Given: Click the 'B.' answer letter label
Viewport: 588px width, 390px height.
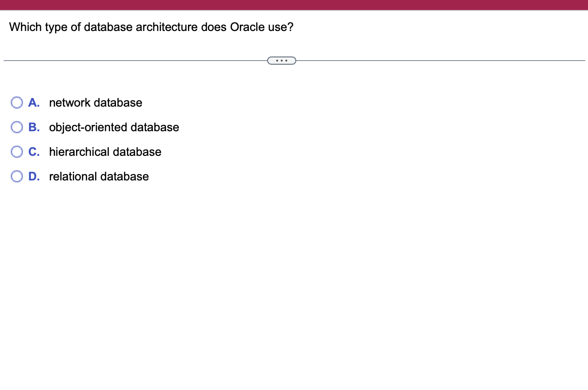Looking at the screenshot, I should tap(34, 127).
